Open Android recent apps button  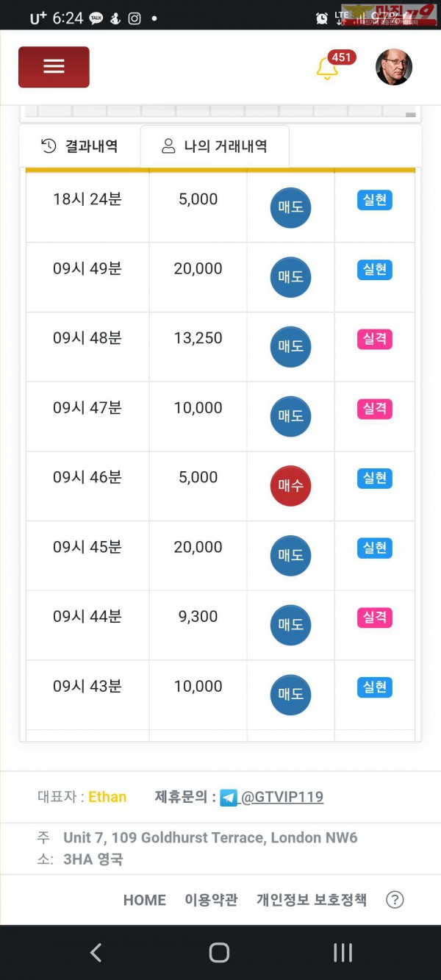click(343, 953)
